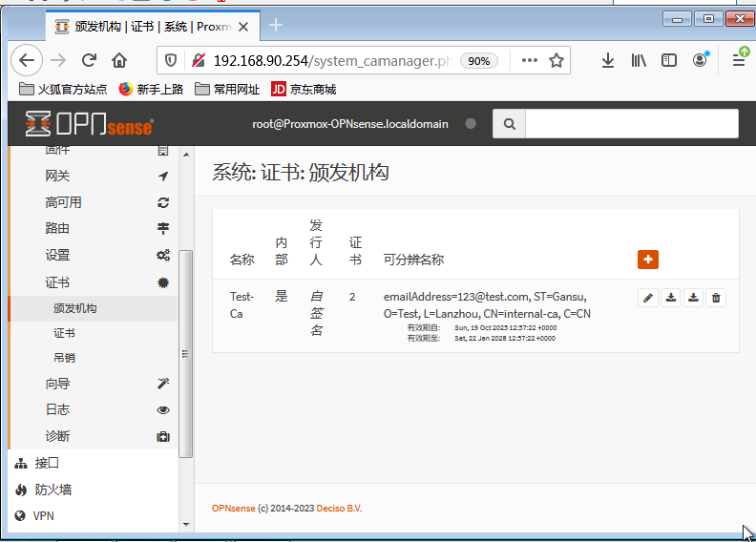Click the orange add CA plus button
The height and width of the screenshot is (542, 756).
(648, 260)
